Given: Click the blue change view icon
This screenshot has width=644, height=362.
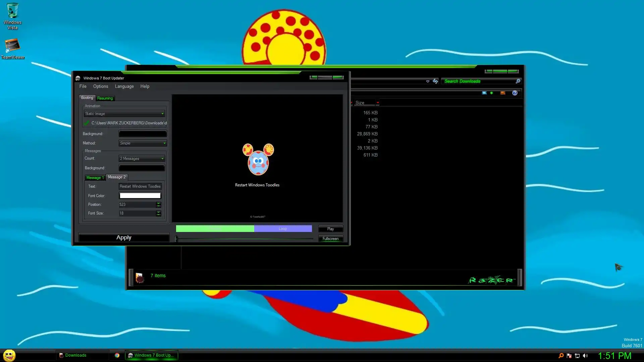Looking at the screenshot, I should 484,93.
